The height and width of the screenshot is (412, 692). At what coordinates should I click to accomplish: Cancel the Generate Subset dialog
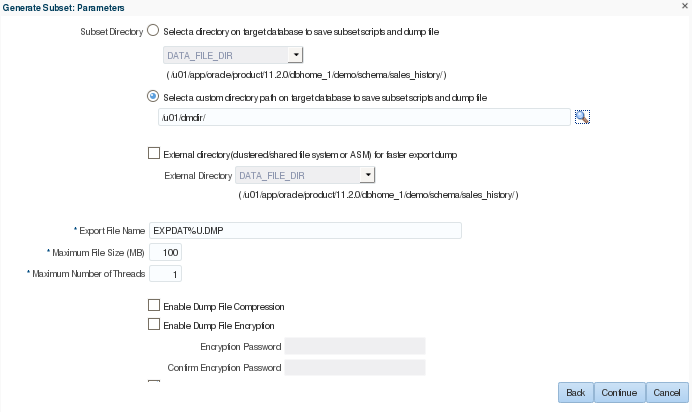point(667,393)
